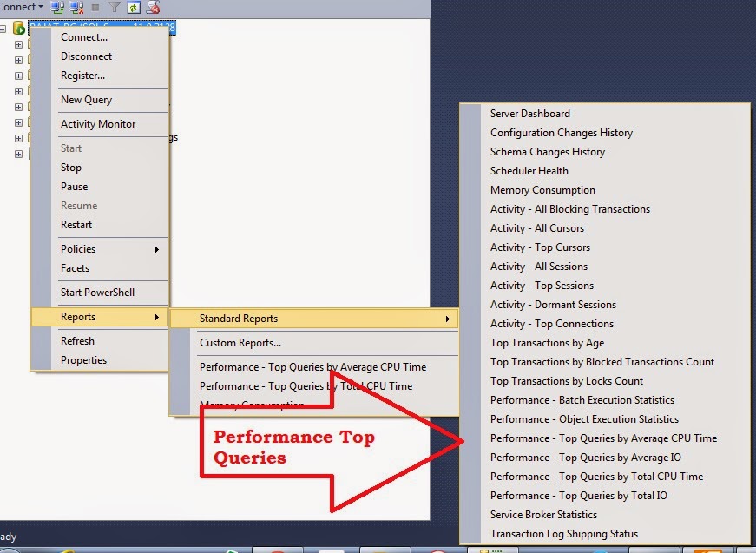Click the Policies submenu arrow
This screenshot has height=553, width=756.
157,249
